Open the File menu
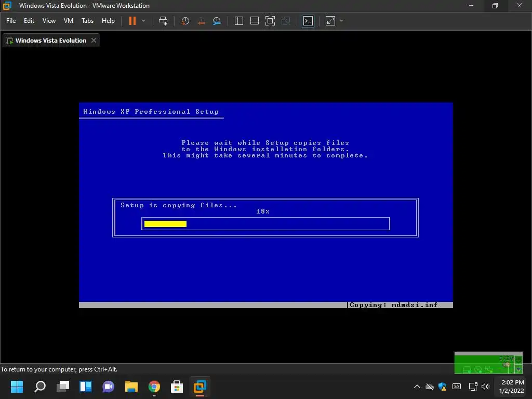The height and width of the screenshot is (399, 532). point(11,21)
